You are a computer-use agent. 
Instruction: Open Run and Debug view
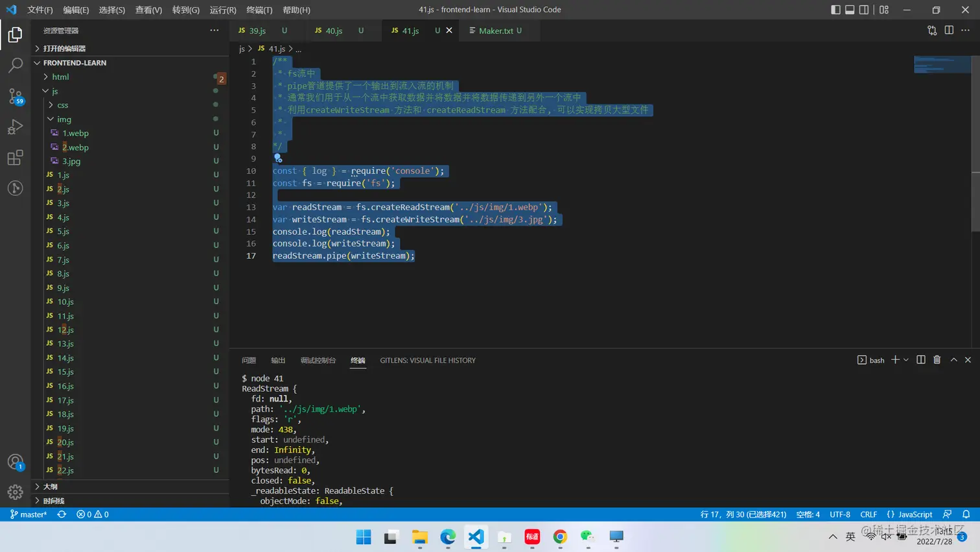click(15, 127)
